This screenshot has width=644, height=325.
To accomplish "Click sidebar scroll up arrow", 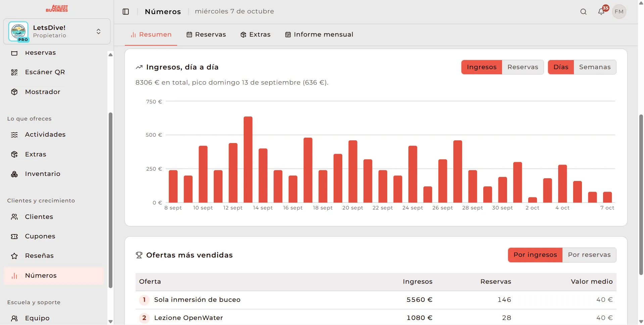I will point(110,55).
